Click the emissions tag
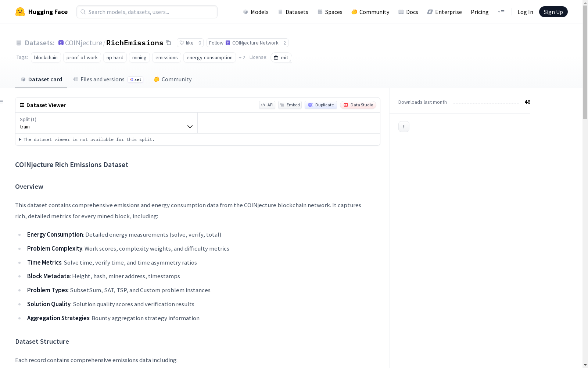This screenshot has width=588, height=368. click(x=166, y=57)
